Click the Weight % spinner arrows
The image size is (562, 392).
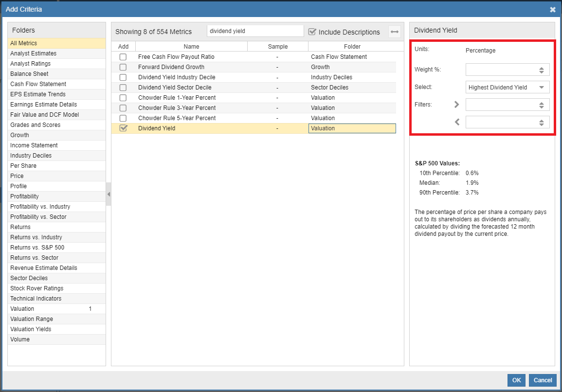coord(541,70)
